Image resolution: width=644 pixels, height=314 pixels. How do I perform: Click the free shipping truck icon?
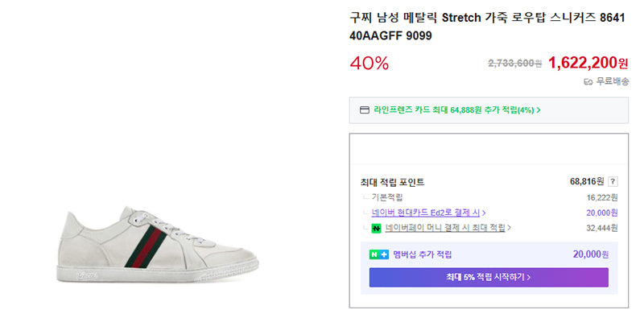tap(588, 82)
